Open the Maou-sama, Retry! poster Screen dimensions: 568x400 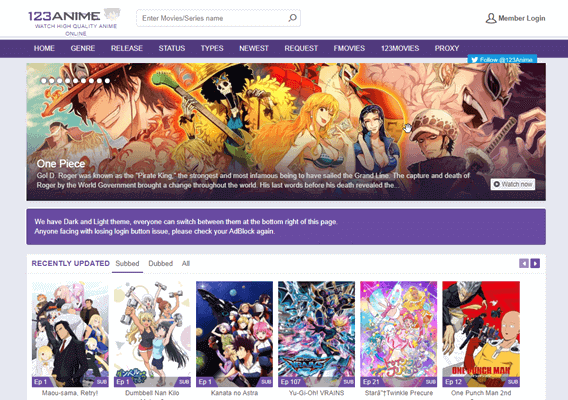pos(70,334)
